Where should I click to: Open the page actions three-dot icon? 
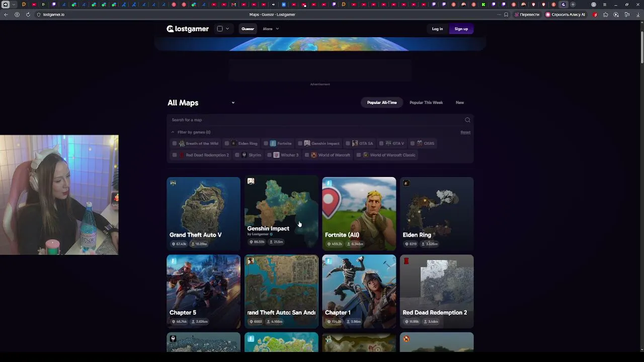(499, 15)
